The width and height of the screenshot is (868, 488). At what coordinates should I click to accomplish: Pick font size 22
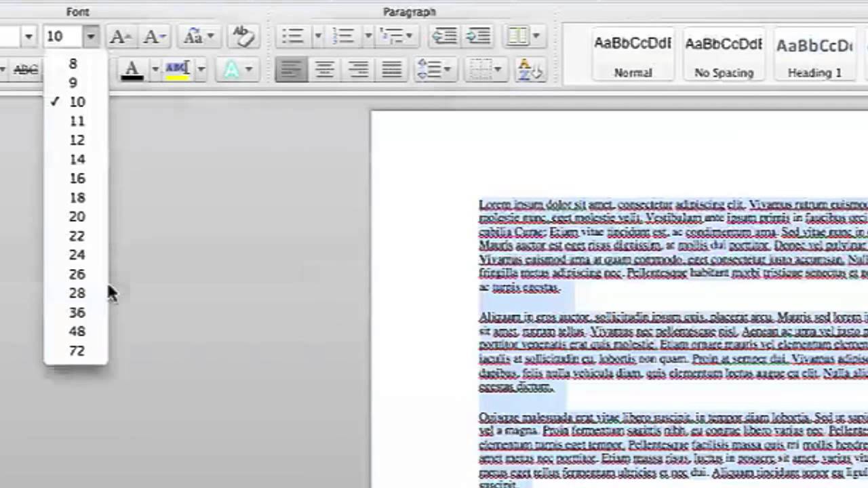(76, 236)
